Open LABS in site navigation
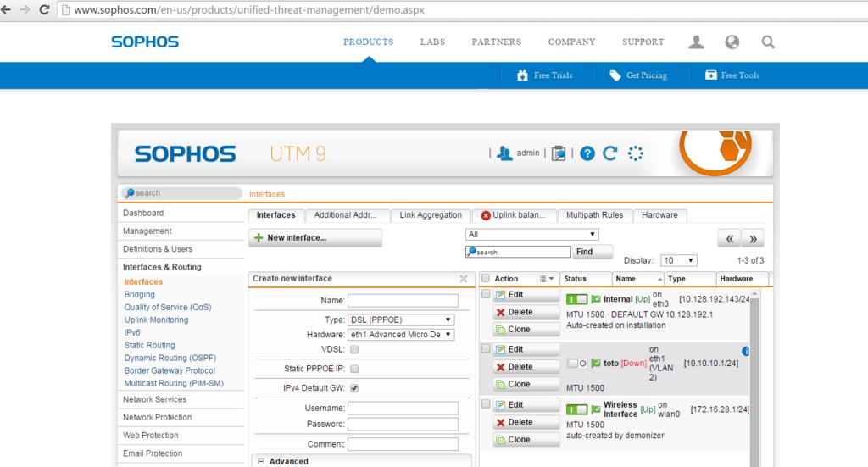This screenshot has width=868, height=467. point(432,42)
